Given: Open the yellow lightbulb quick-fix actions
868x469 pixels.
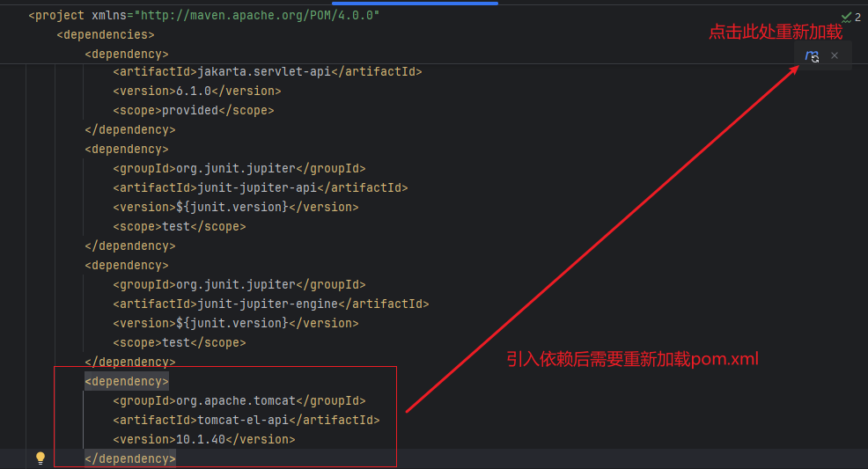Looking at the screenshot, I should [40, 458].
